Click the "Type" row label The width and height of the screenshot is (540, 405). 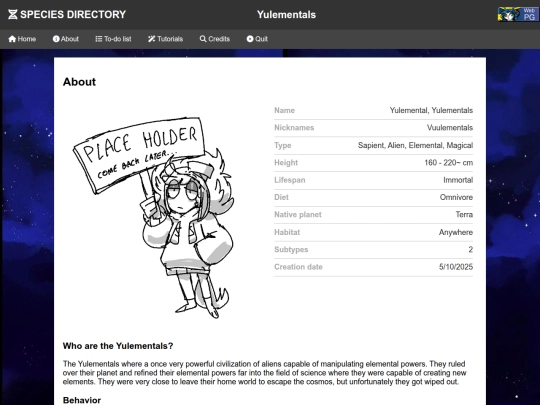tap(283, 145)
